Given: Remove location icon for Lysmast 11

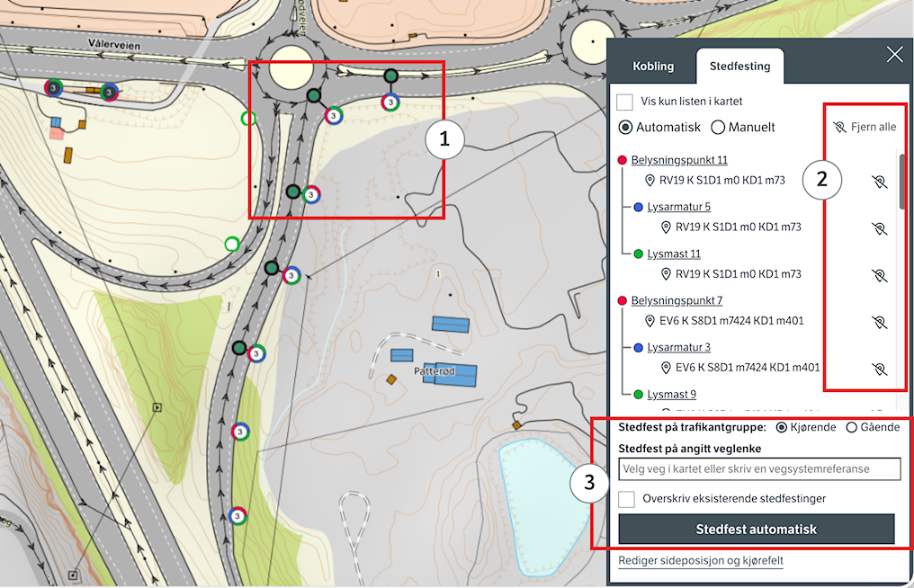Looking at the screenshot, I should (x=879, y=275).
